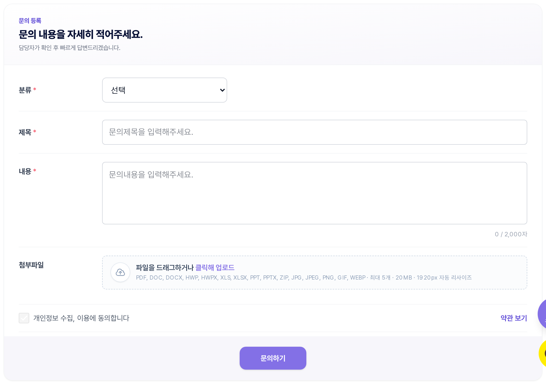Submit with the 문의하기 button
Image resolution: width=546 pixels, height=392 pixels.
pyautogui.click(x=273, y=358)
